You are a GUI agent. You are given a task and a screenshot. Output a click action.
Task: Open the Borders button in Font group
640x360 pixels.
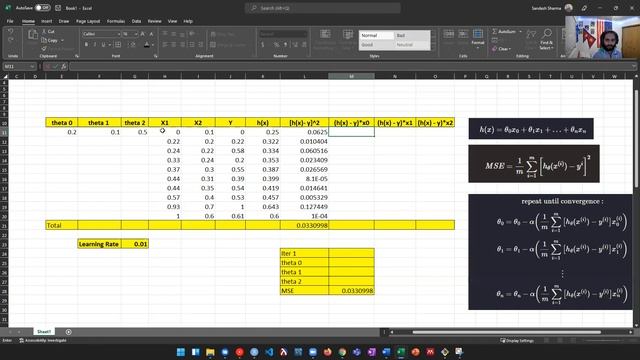point(118,44)
